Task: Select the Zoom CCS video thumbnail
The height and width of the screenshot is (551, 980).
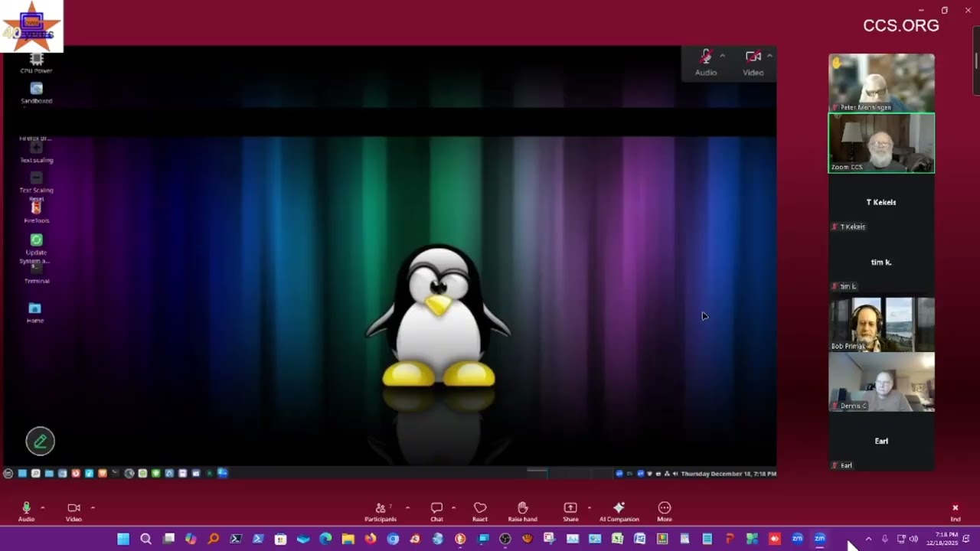Action: click(x=881, y=143)
